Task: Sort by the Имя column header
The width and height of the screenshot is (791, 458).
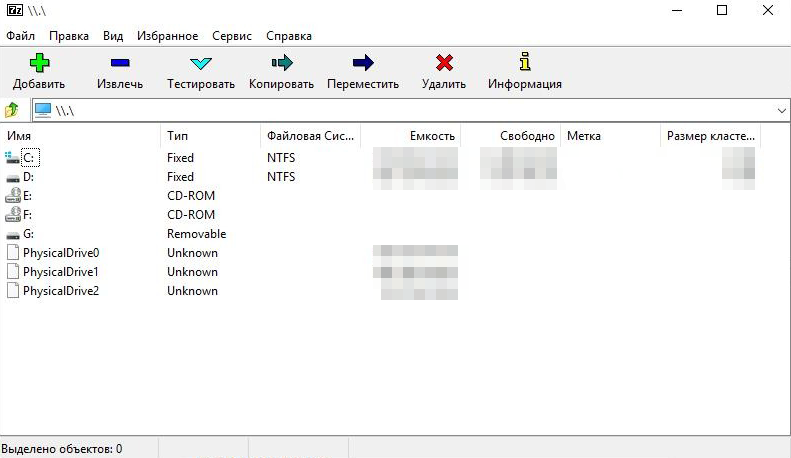Action: pyautogui.click(x=81, y=136)
